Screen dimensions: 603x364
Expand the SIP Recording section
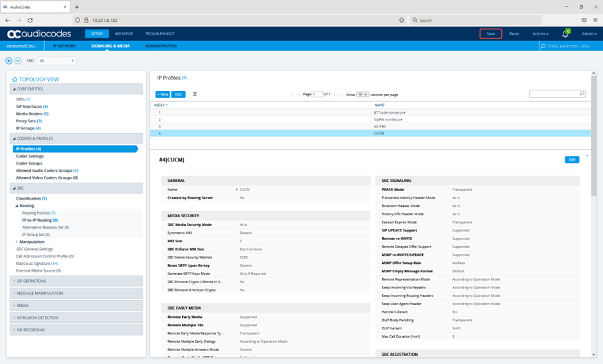[x=76, y=330]
